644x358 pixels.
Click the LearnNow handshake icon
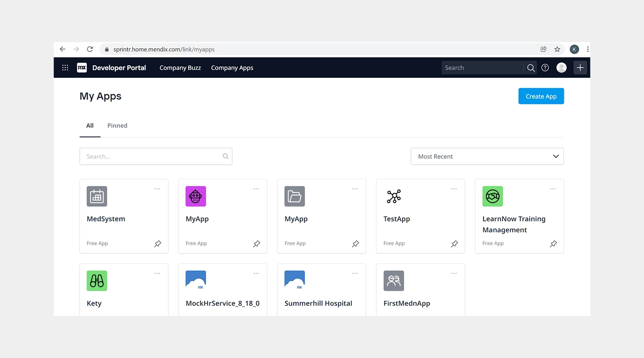493,196
